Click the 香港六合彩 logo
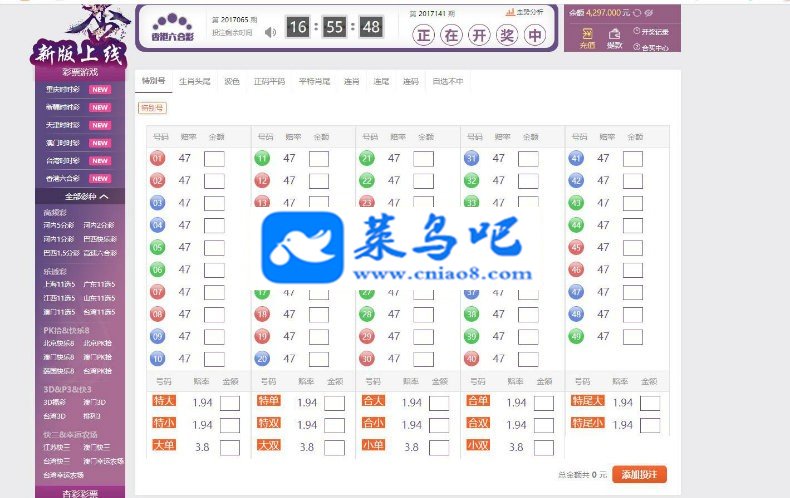This screenshot has width=790, height=498. tap(172, 27)
